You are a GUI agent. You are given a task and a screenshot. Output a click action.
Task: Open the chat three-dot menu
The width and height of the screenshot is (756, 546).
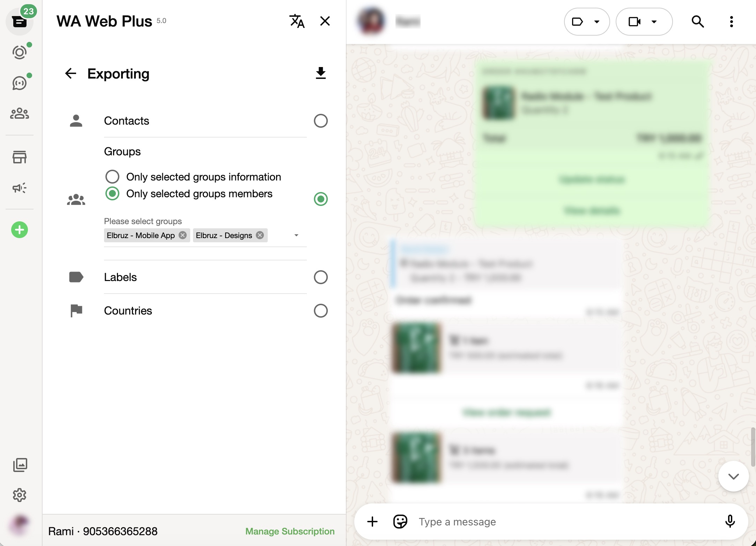point(731,22)
